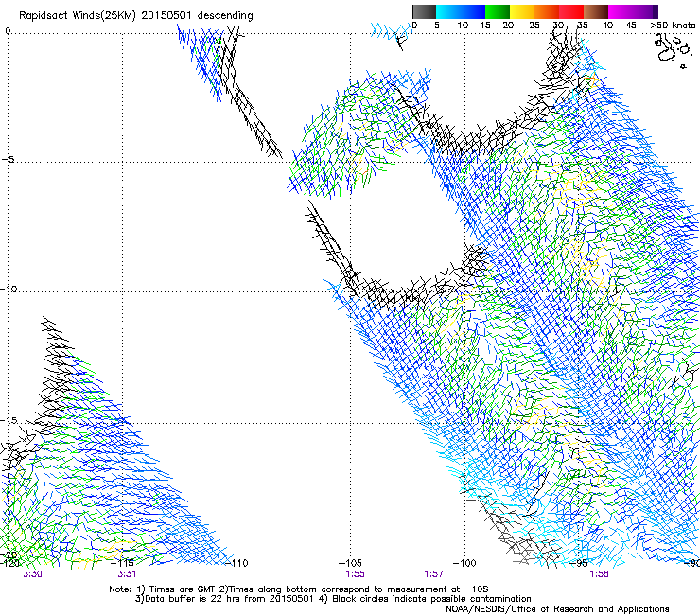Click the '>50 knots' legend label

click(x=673, y=26)
